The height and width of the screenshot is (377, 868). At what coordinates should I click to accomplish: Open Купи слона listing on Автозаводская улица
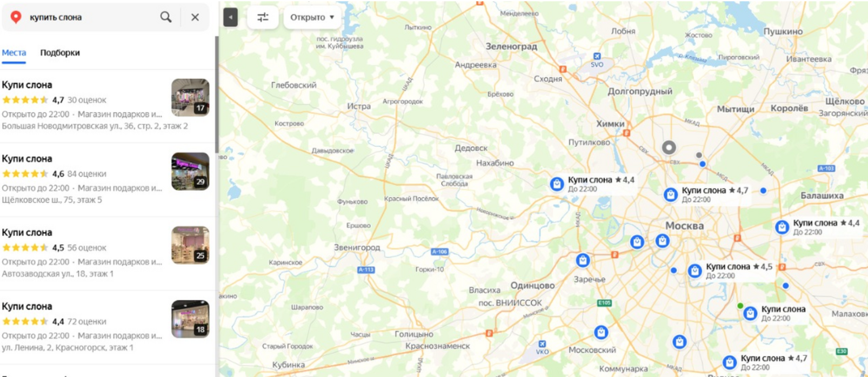107,254
